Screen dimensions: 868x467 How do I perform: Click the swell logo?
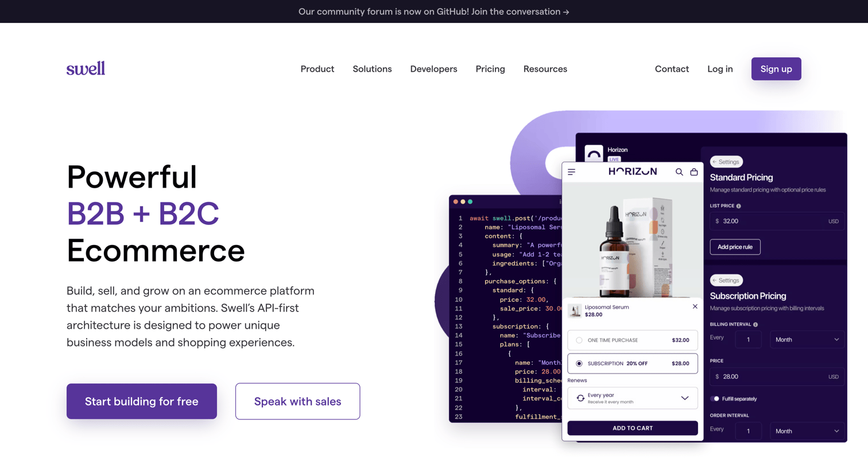point(86,68)
